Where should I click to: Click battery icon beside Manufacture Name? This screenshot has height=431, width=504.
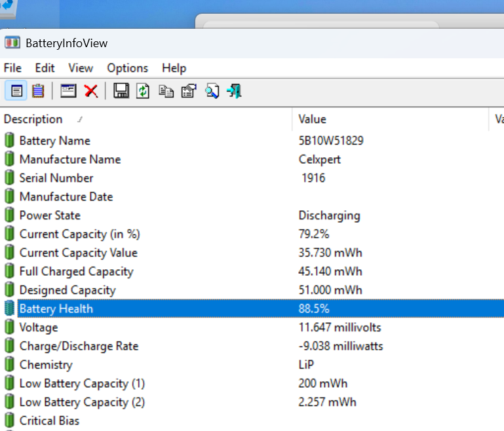[10, 159]
